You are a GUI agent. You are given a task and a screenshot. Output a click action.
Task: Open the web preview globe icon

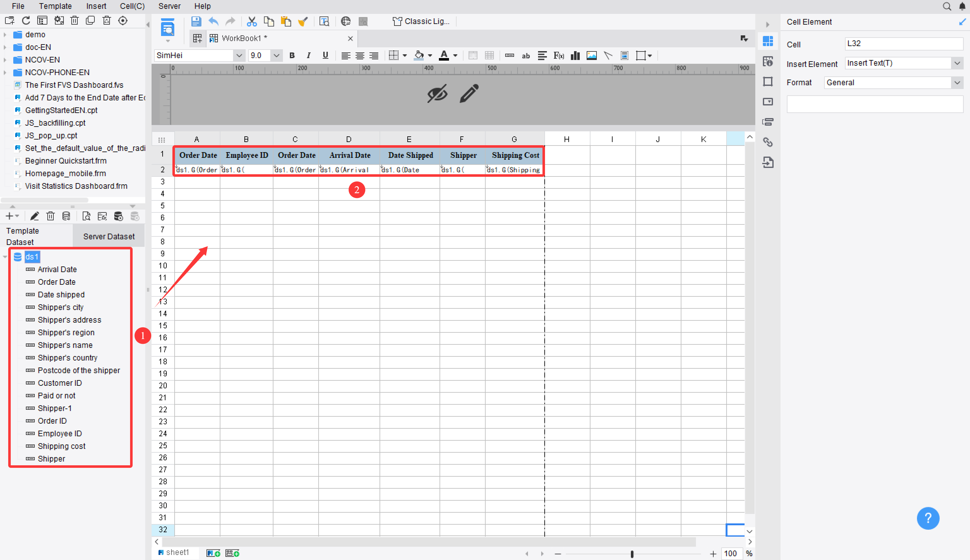[x=346, y=21]
